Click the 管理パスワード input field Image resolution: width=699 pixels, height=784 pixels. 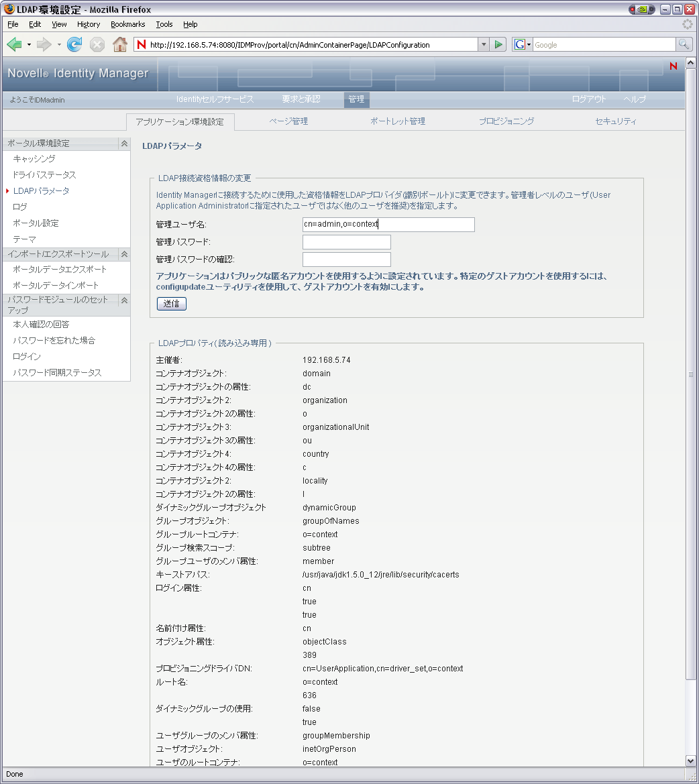tap(347, 242)
